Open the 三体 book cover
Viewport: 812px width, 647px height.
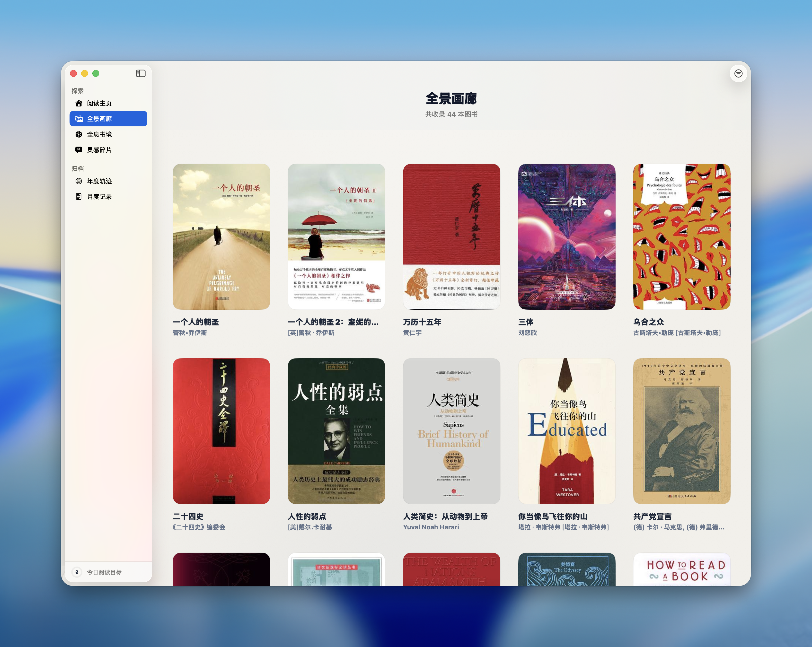(567, 236)
